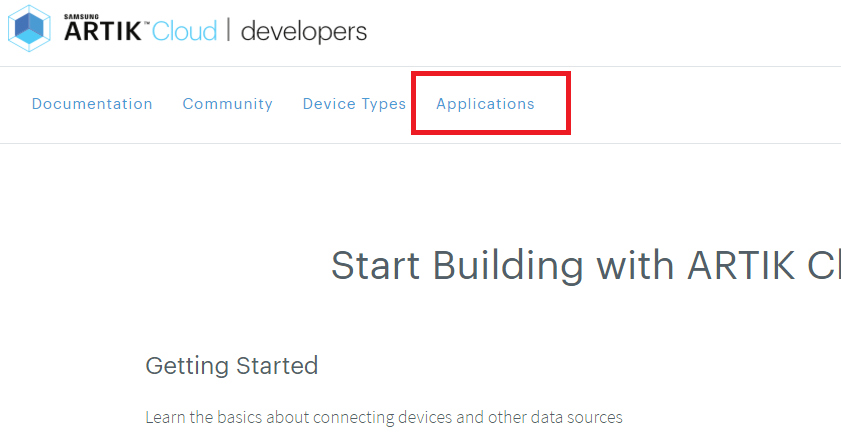
Task: Click the developers header text
Action: point(304,32)
